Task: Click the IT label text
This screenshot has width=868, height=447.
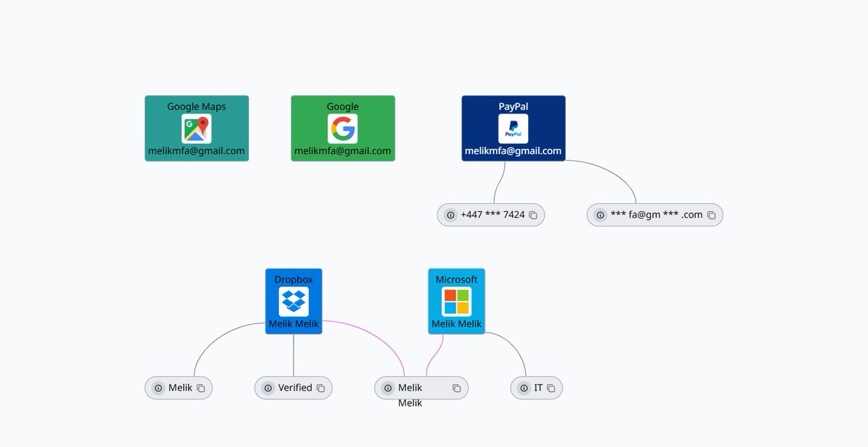Action: pyautogui.click(x=538, y=388)
